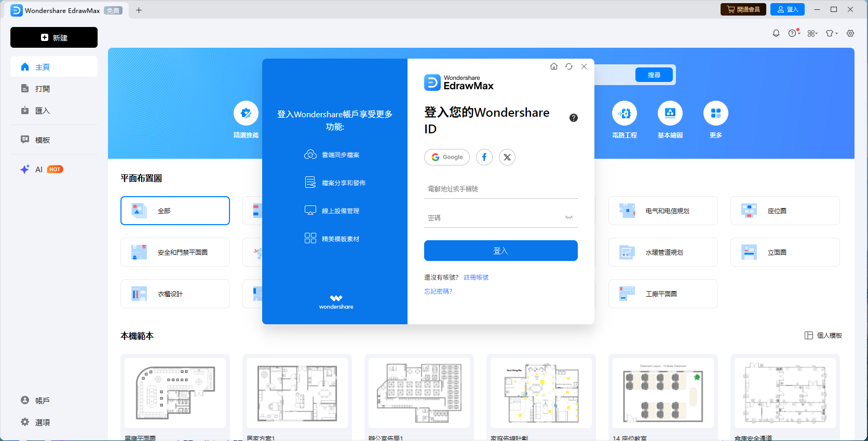Sign in with X (Twitter) icon
Viewport: 868px width, 441px height.
click(507, 157)
